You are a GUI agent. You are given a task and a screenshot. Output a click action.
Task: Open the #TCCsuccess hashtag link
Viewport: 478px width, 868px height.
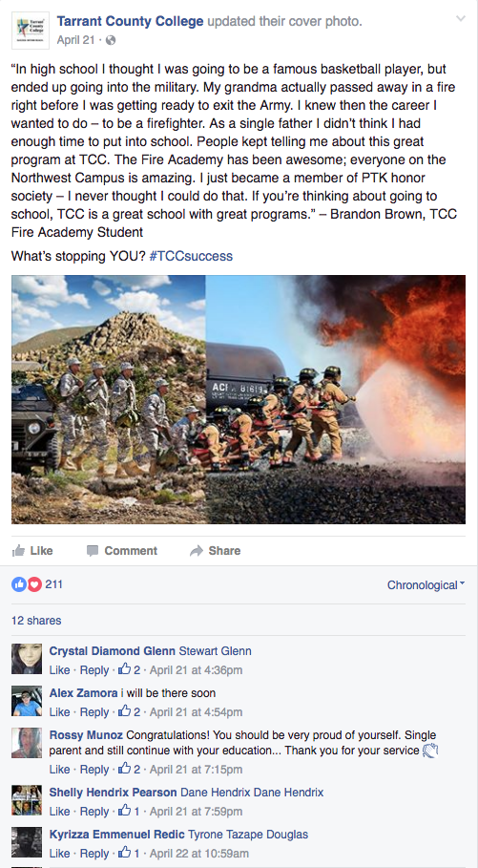pyautogui.click(x=191, y=256)
